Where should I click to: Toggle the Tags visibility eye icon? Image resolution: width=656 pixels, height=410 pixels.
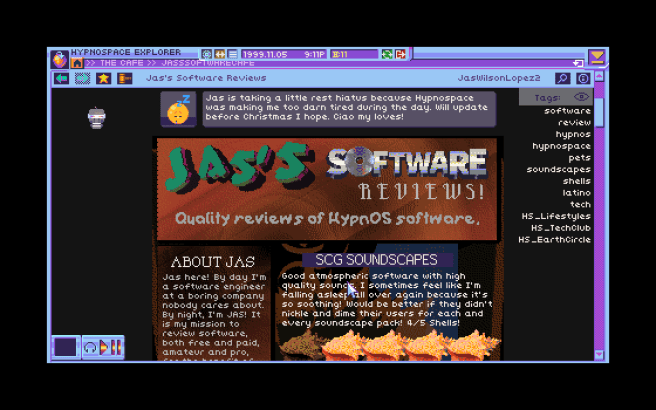click(x=581, y=97)
